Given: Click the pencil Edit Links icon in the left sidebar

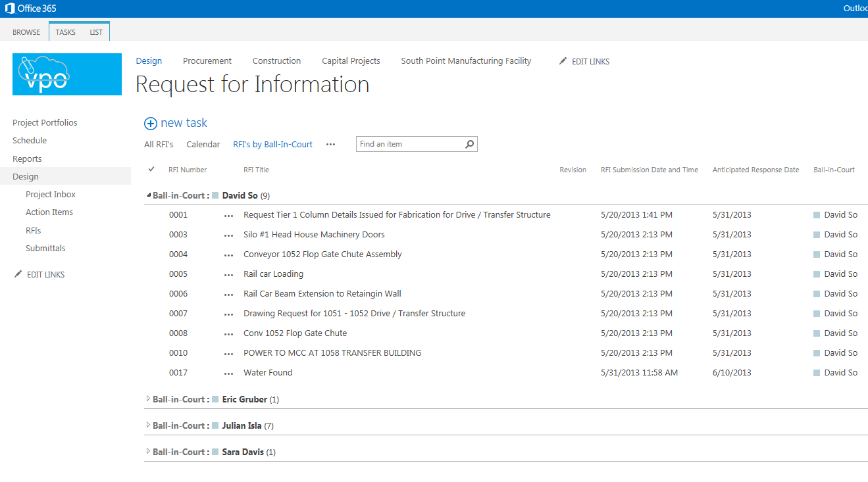Looking at the screenshot, I should tap(18, 274).
